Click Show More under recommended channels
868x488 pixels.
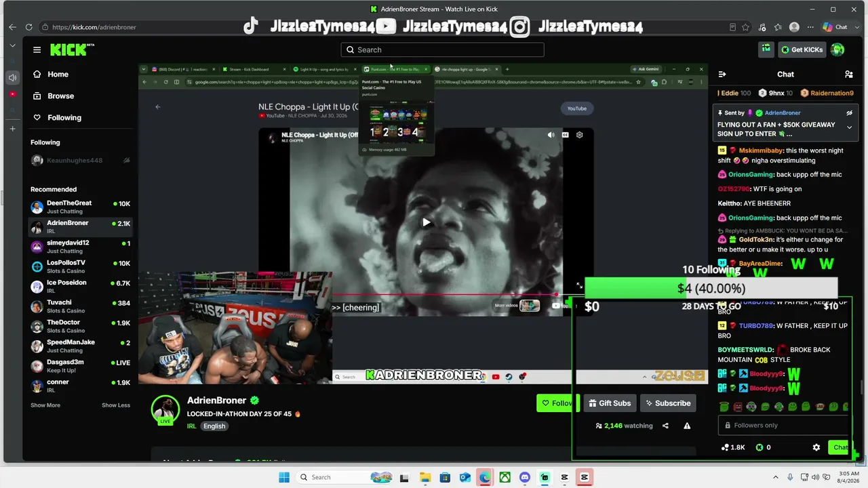(x=45, y=405)
